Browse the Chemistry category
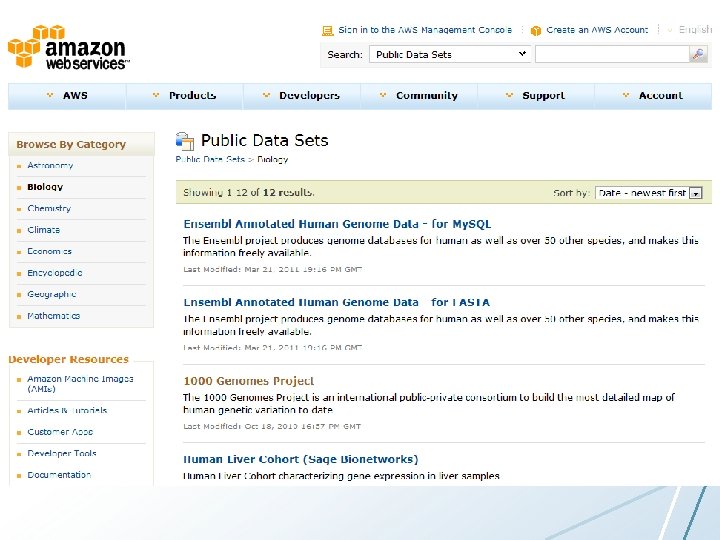The height and width of the screenshot is (540, 720). click(49, 208)
